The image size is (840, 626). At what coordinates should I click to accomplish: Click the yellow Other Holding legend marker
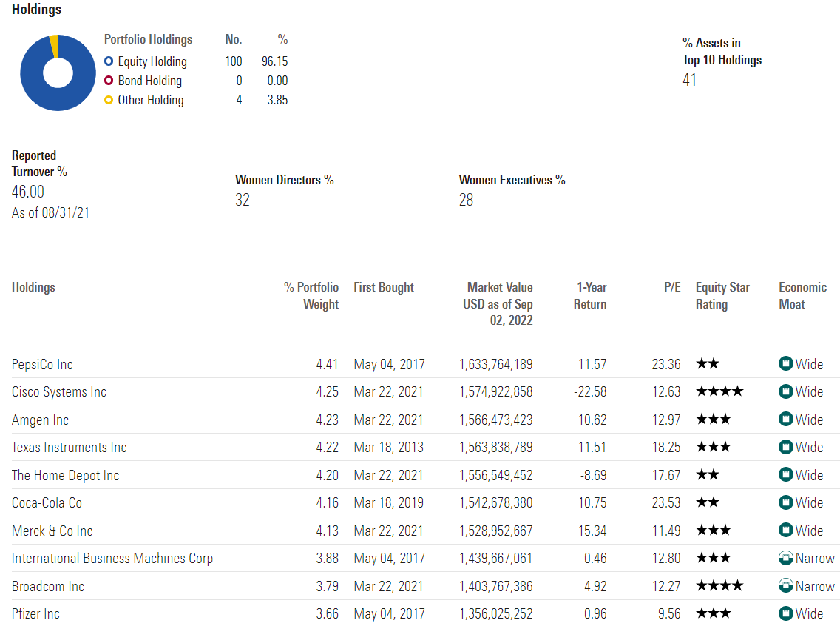pyautogui.click(x=109, y=100)
